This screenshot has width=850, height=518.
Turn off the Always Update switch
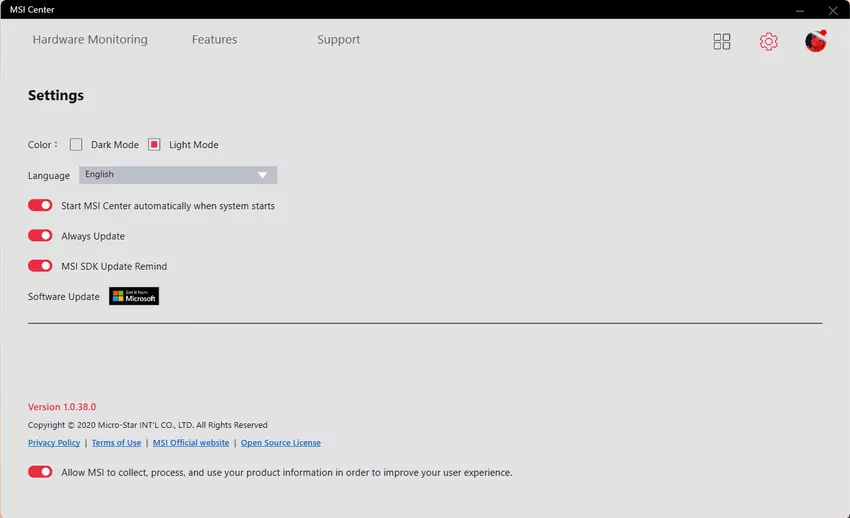40,235
